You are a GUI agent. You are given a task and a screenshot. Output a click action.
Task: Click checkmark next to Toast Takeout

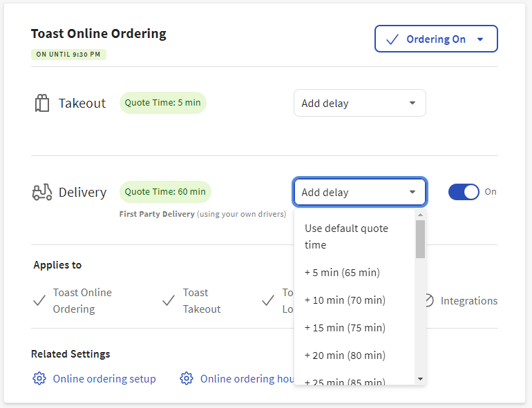168,301
